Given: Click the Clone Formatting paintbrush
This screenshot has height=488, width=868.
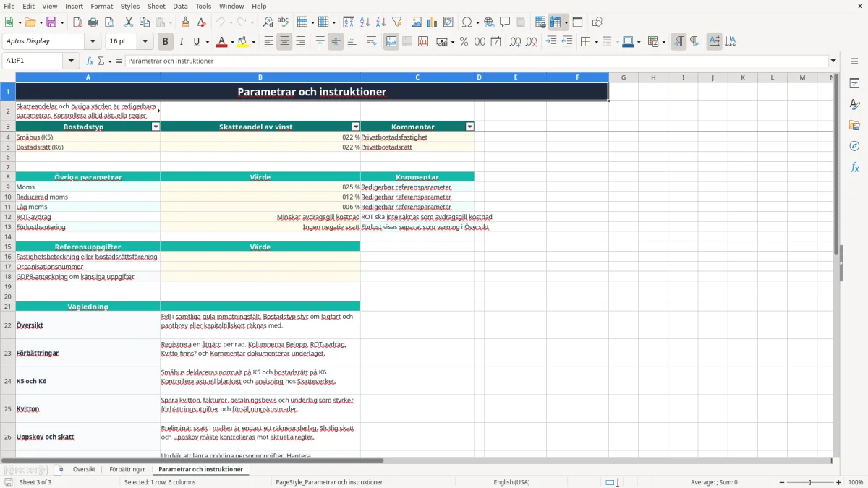Looking at the screenshot, I should click(x=185, y=22).
